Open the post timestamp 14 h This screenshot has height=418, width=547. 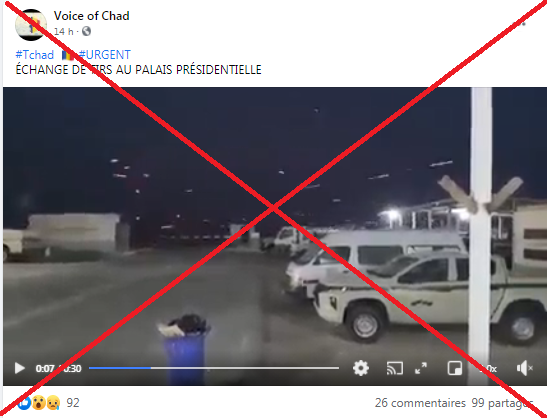63,31
